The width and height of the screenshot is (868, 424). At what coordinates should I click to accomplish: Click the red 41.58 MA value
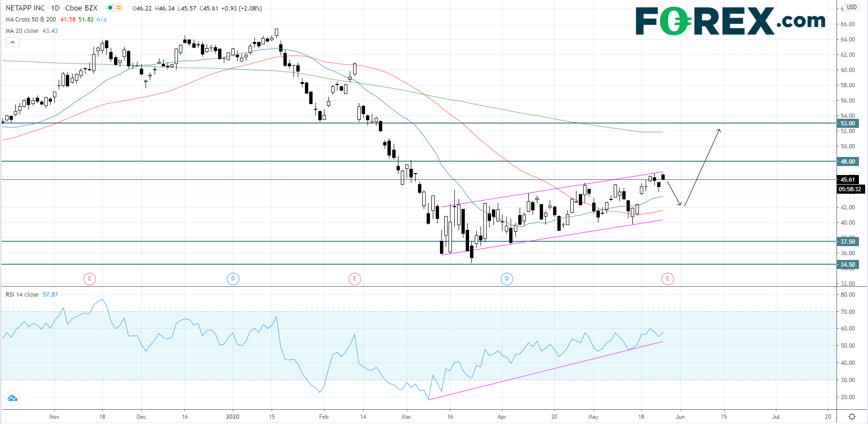[68, 20]
